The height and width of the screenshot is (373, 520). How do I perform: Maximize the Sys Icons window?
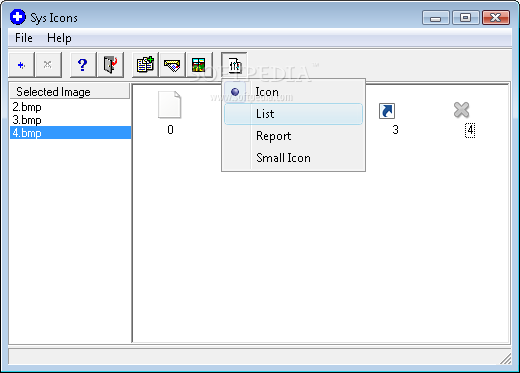466,18
